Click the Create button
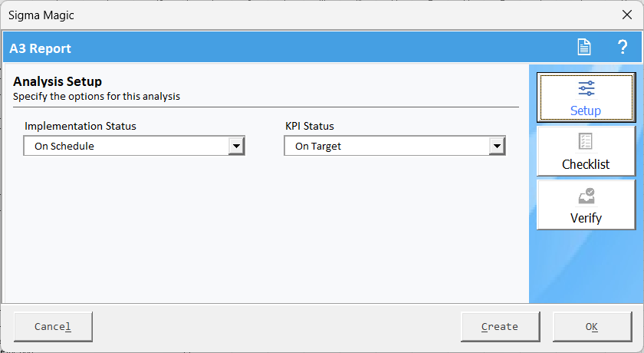This screenshot has width=644, height=353. tap(500, 326)
